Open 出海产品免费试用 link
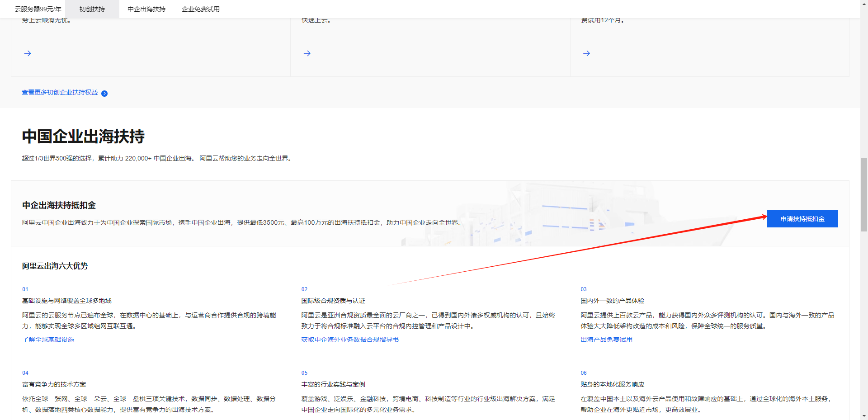This screenshot has height=420, width=868. click(607, 340)
